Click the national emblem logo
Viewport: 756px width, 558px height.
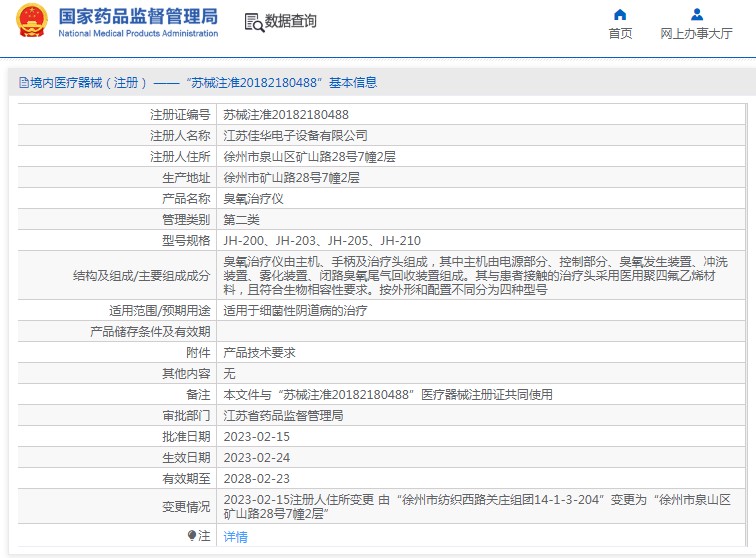[32, 20]
